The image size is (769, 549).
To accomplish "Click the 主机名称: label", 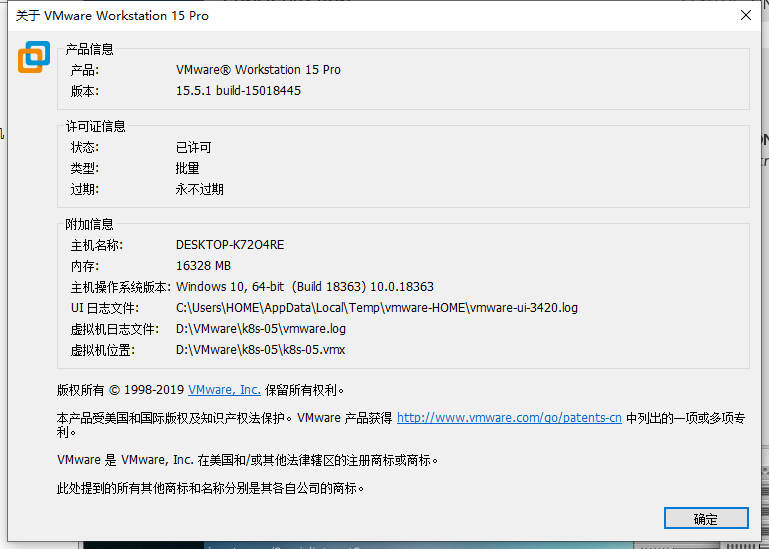I will pos(97,245).
